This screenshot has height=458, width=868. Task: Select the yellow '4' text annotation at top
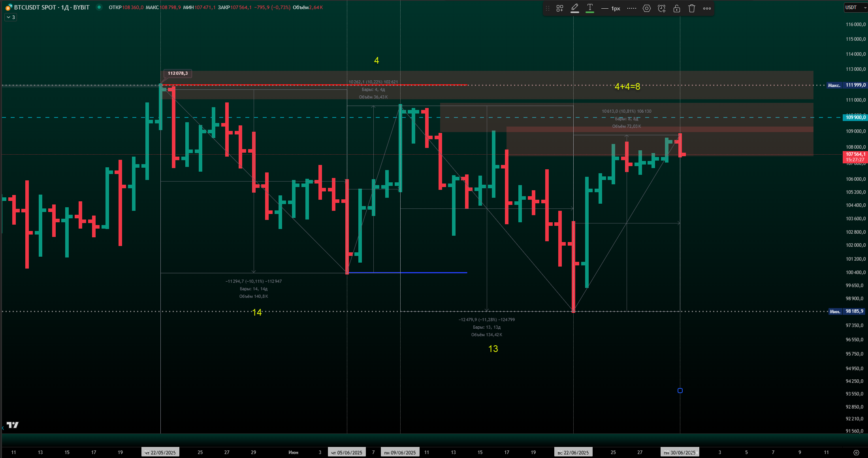coord(377,61)
